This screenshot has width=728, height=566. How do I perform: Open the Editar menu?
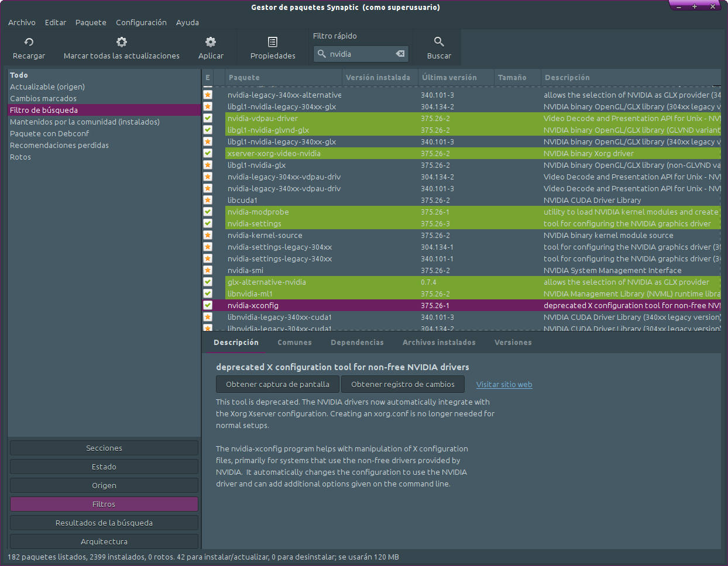click(56, 22)
